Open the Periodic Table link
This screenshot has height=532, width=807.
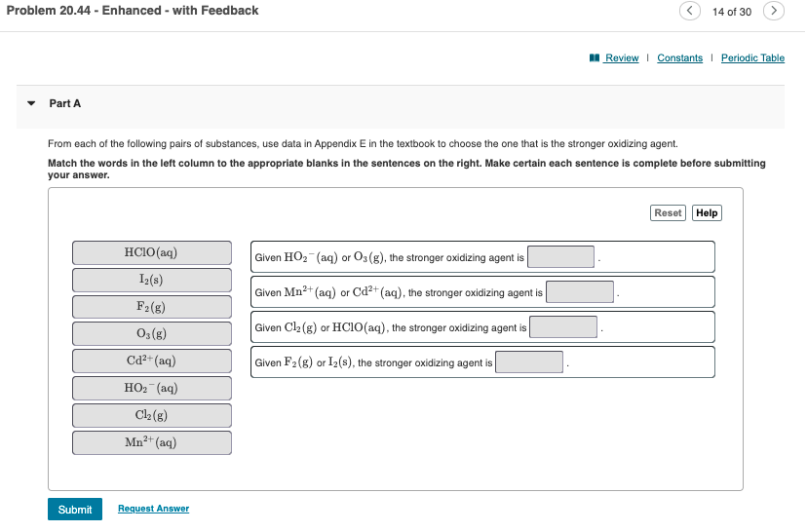coord(752,58)
